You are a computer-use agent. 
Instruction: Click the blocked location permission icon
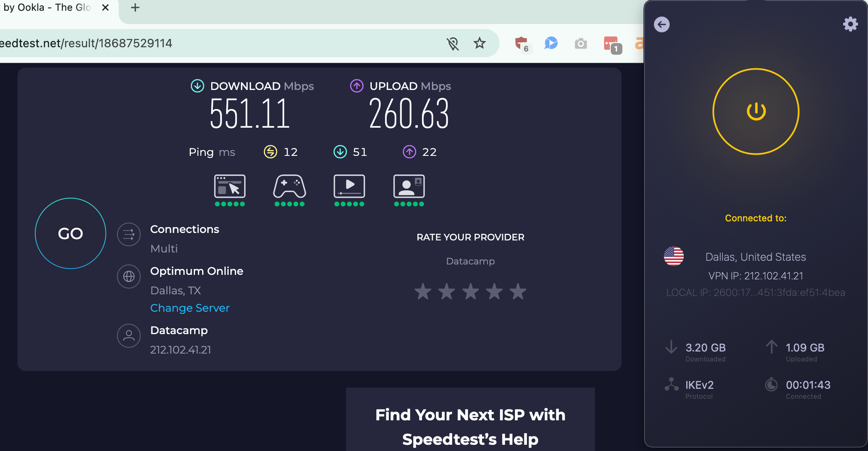point(453,43)
